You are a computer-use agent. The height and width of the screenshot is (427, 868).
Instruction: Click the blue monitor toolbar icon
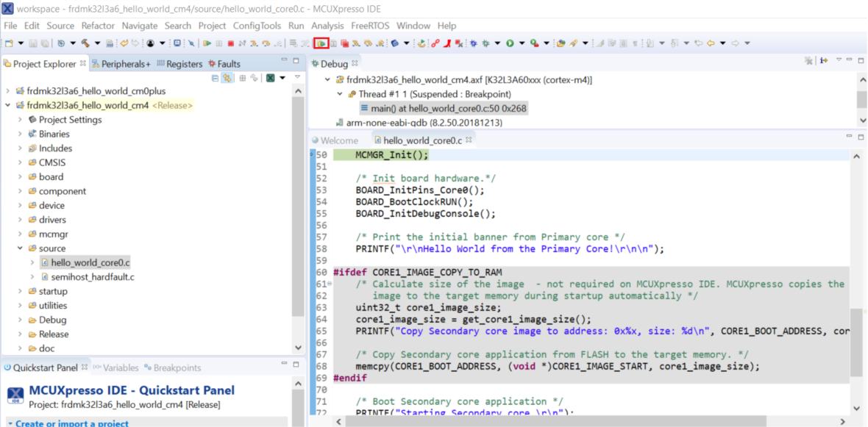[x=177, y=43]
